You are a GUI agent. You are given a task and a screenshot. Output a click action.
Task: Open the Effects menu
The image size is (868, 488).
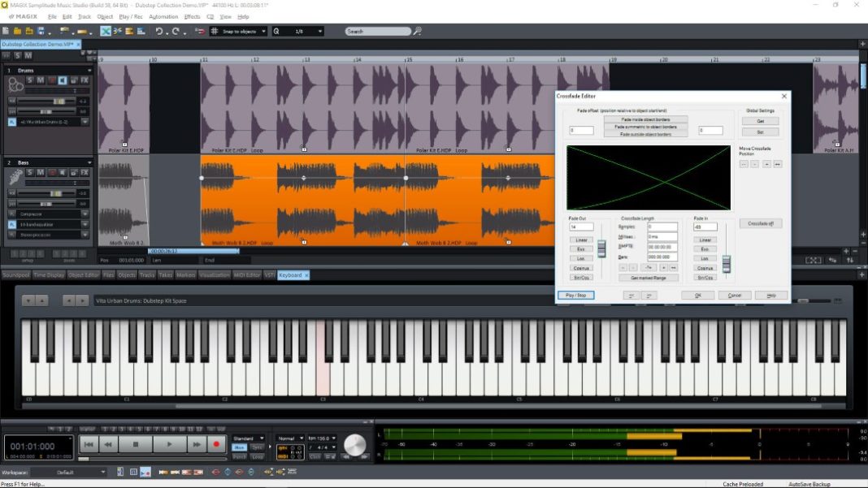pyautogui.click(x=192, y=16)
